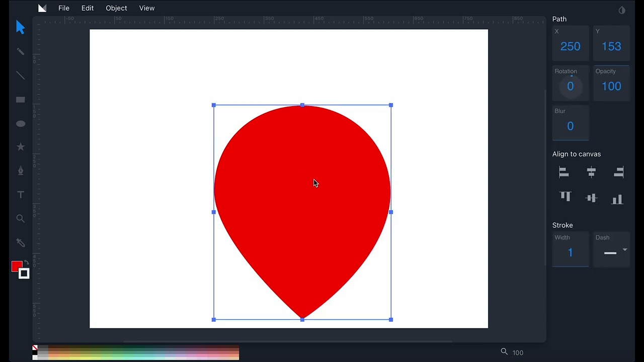This screenshot has width=644, height=362.
Task: Choose the Zoom magnifier tool in sidebar
Action: click(21, 219)
